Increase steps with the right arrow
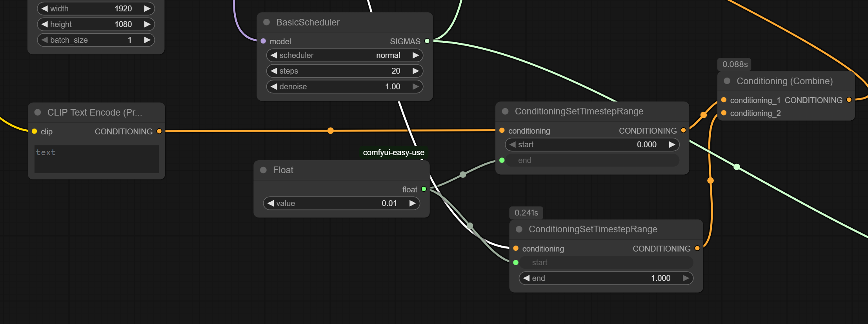868x324 pixels. tap(416, 71)
